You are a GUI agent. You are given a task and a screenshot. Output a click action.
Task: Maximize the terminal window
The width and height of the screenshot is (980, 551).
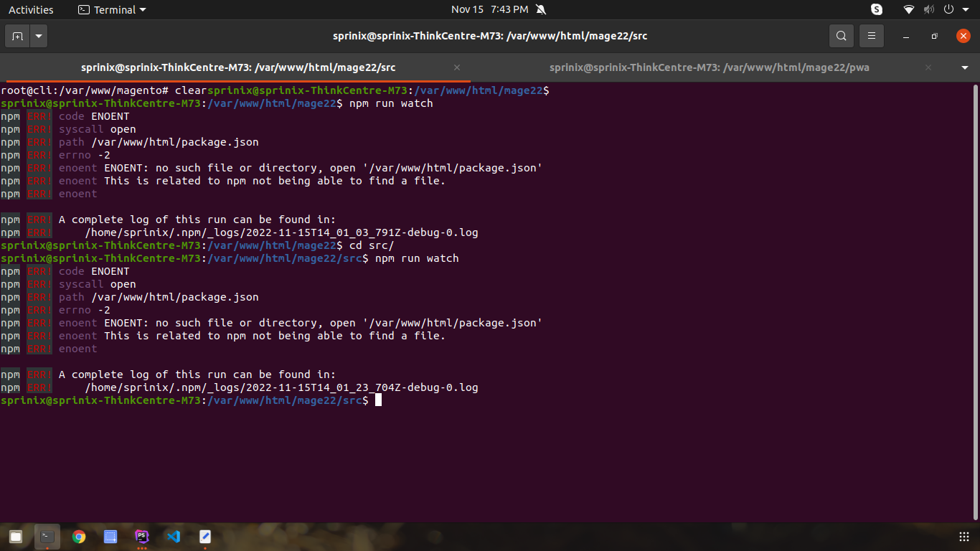point(934,36)
